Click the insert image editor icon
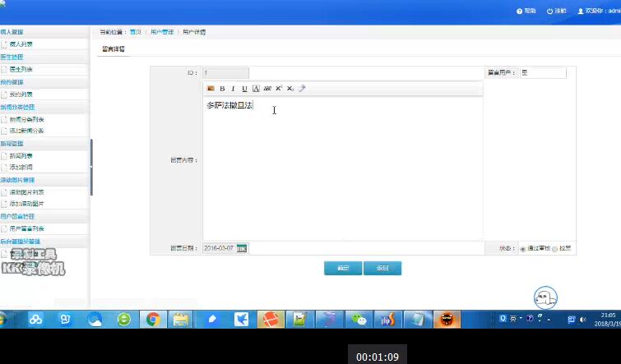The image size is (621, 364). 211,89
